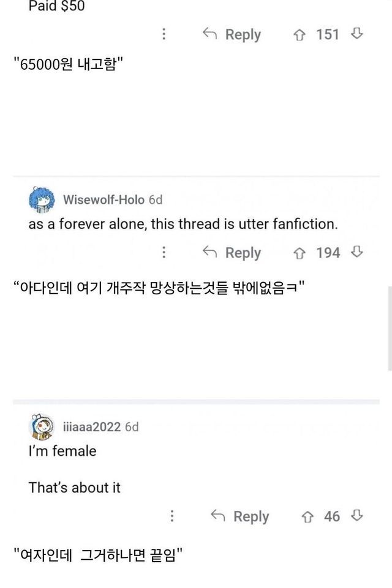Click the 194 vote count

(328, 253)
